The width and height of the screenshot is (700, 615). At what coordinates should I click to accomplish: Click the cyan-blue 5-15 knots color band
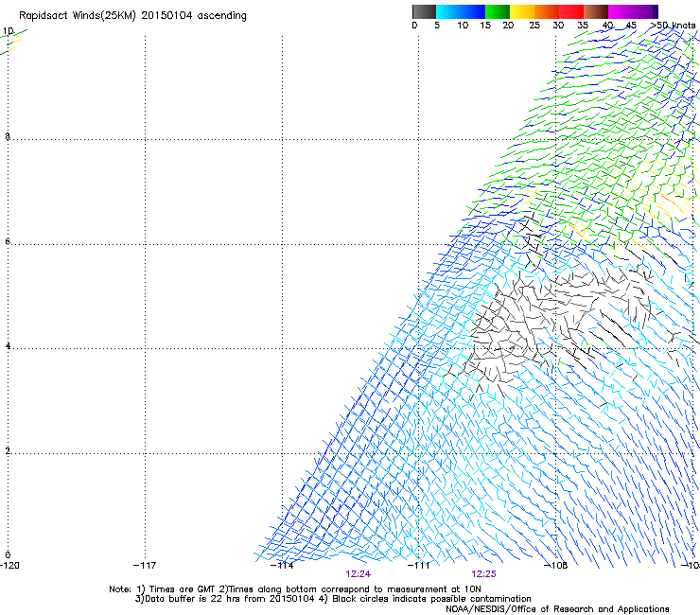[x=461, y=11]
